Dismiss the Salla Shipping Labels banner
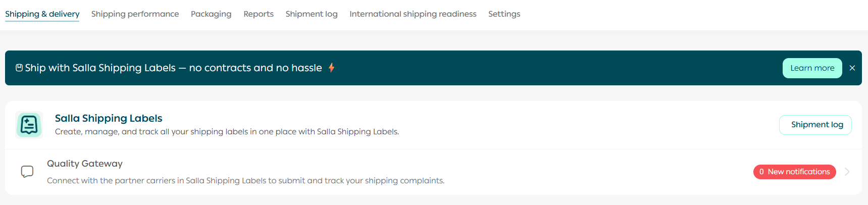The height and width of the screenshot is (205, 868). click(852, 68)
